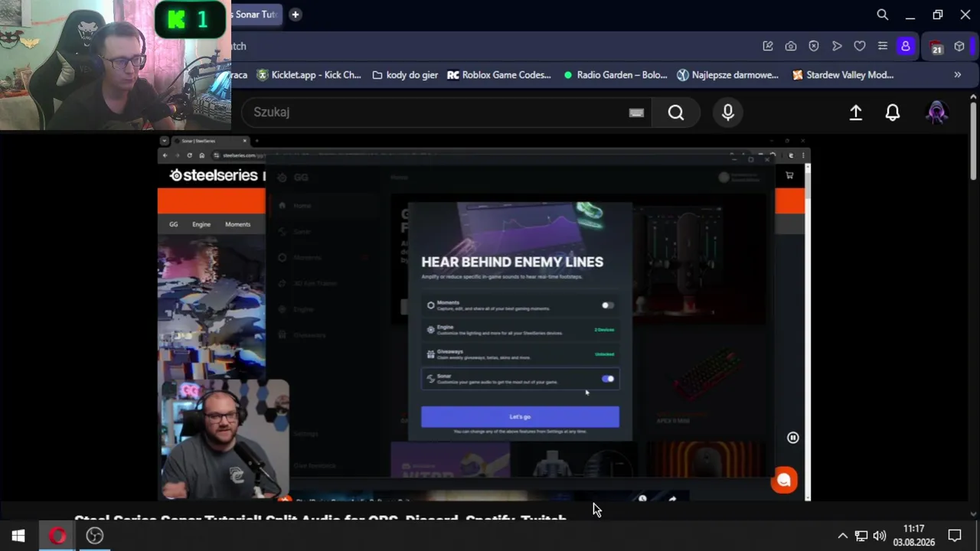Click the pause icon on the video

[x=793, y=438]
